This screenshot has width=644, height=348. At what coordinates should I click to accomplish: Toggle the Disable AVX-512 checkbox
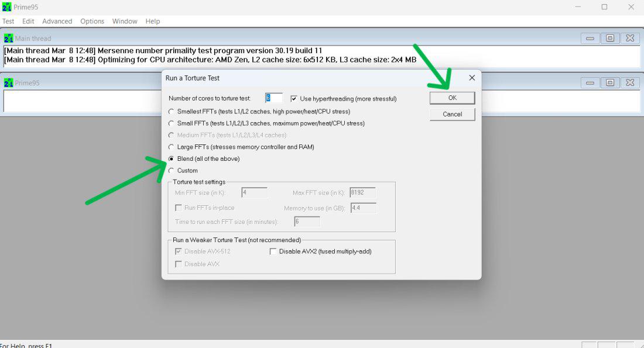tap(179, 251)
